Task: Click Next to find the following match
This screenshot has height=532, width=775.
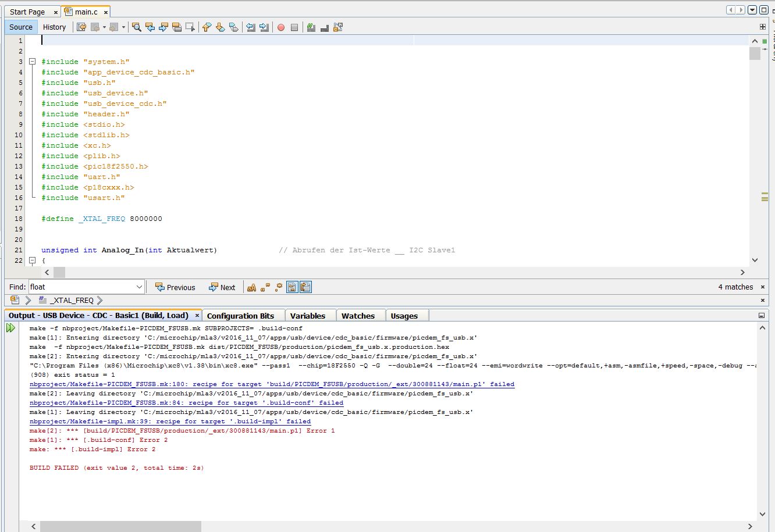Action: (x=223, y=287)
